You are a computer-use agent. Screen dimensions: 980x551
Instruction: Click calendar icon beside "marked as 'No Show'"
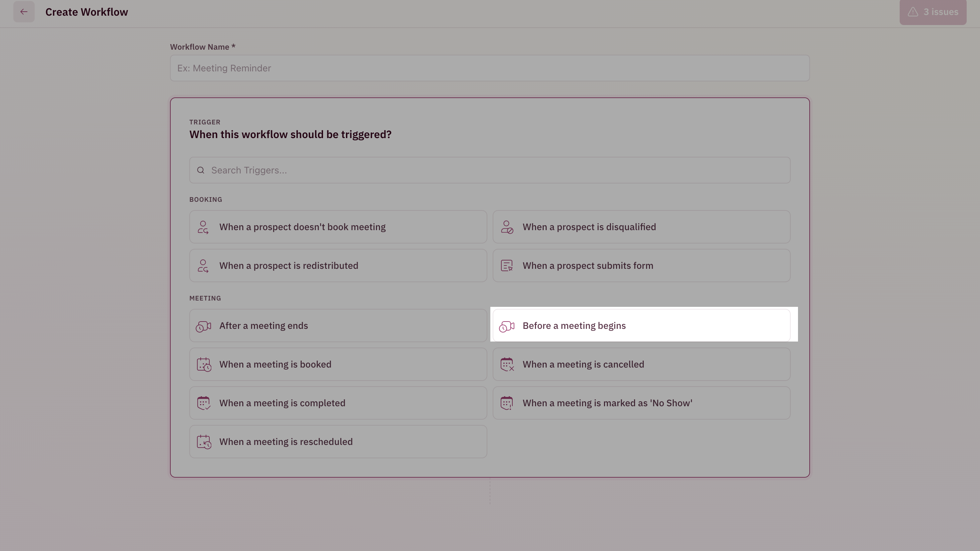(x=507, y=403)
